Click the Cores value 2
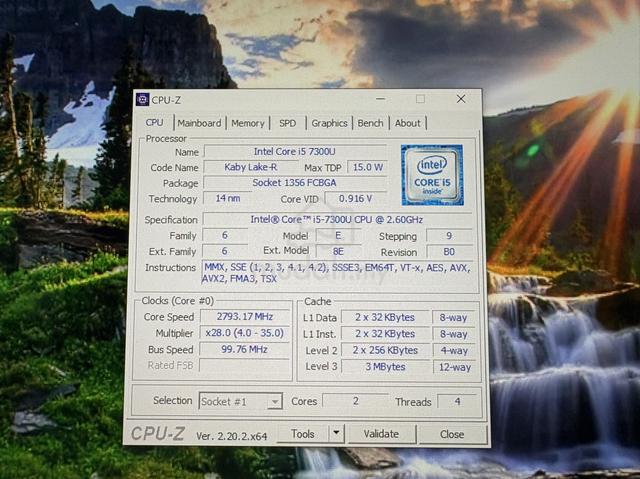This screenshot has height=479, width=640. 356,401
